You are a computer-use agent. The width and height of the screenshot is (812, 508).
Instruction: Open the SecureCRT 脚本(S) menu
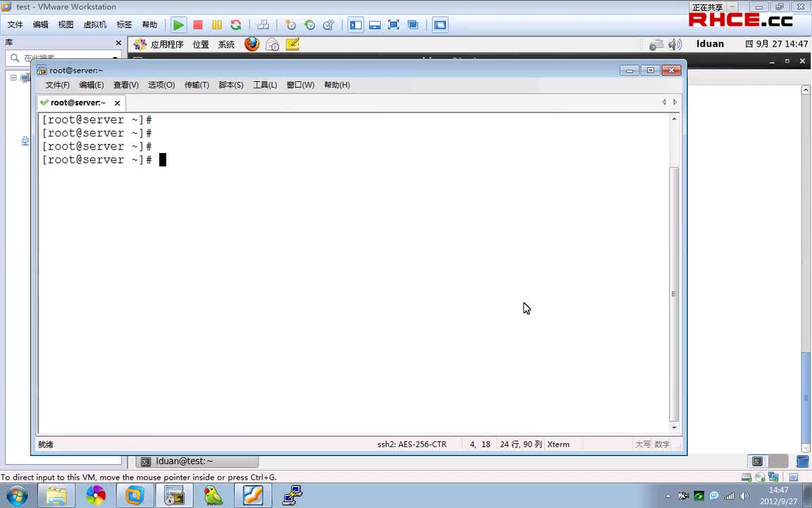pos(231,85)
